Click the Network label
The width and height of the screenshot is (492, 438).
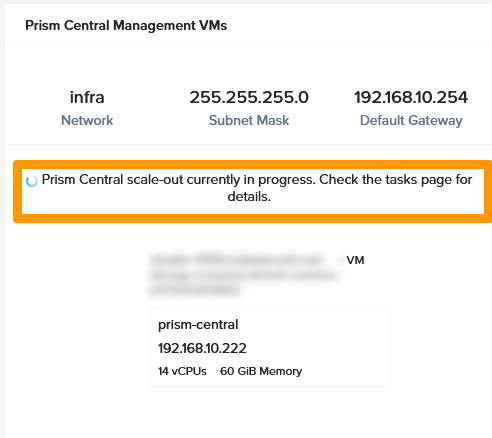87,120
